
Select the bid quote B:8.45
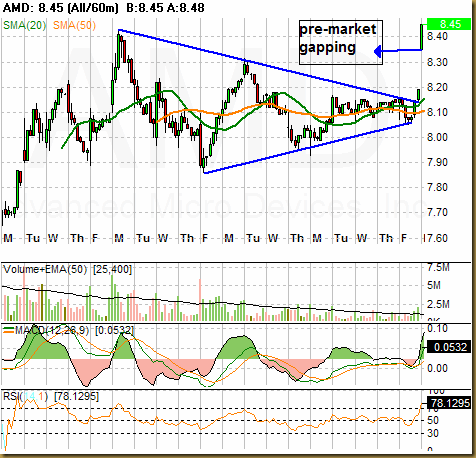tap(145, 8)
